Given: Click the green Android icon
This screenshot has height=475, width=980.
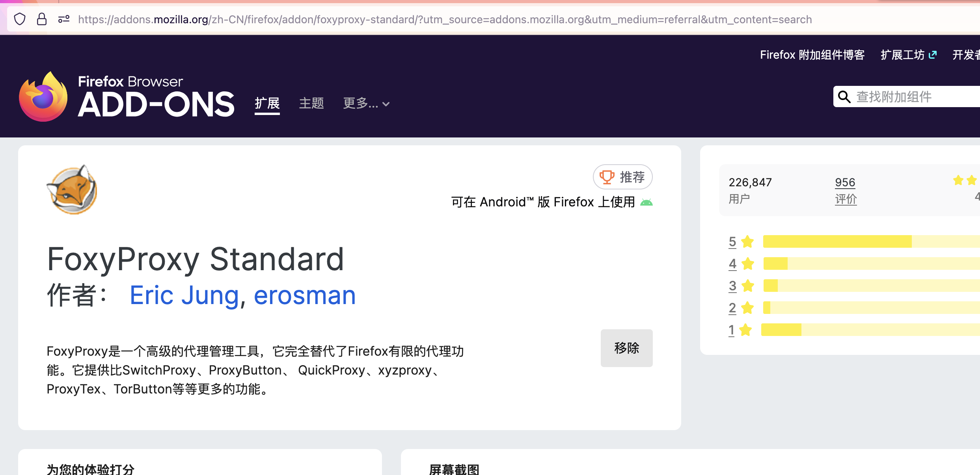Looking at the screenshot, I should pyautogui.click(x=647, y=202).
